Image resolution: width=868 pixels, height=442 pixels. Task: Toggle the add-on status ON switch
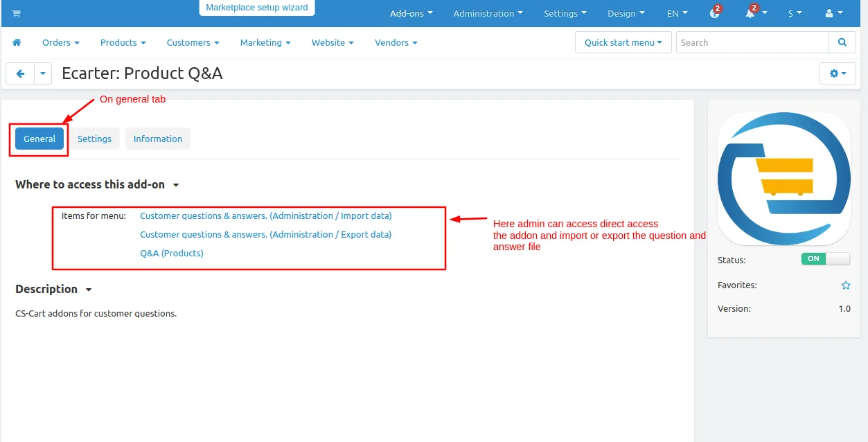pos(826,259)
